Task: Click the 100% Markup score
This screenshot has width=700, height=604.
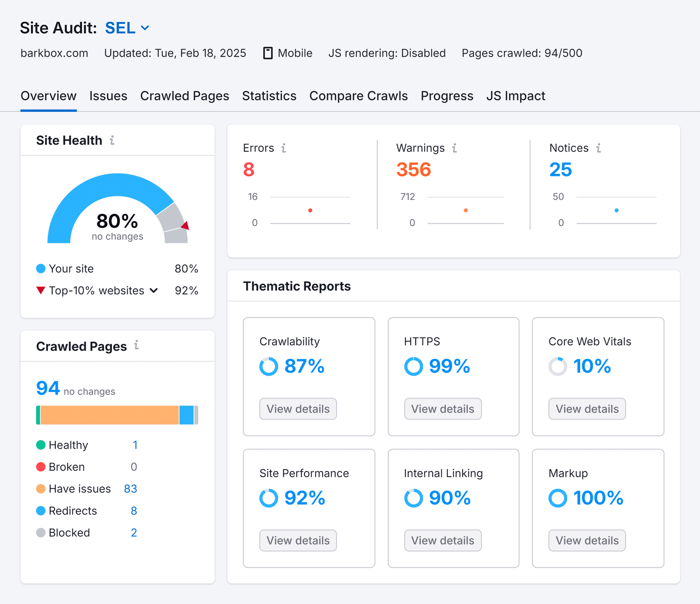Action: click(x=598, y=498)
